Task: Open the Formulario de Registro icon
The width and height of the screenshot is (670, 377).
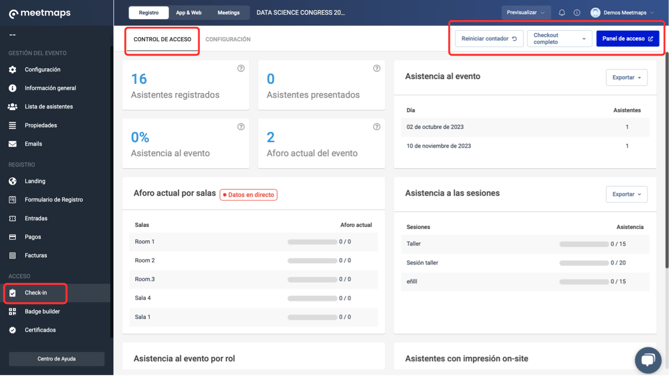Action: (x=12, y=200)
